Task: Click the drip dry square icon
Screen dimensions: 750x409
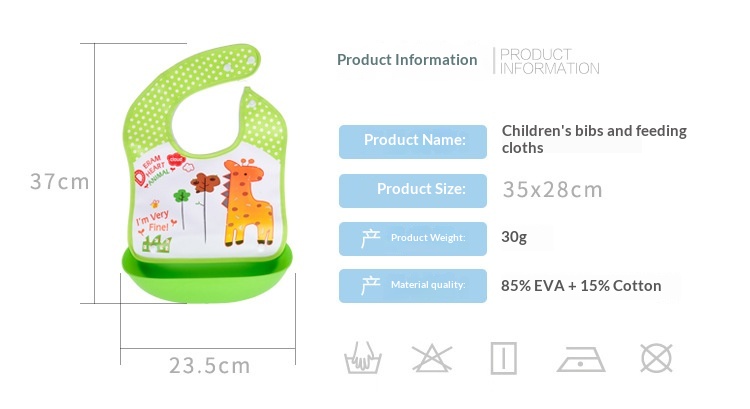Action: click(503, 357)
